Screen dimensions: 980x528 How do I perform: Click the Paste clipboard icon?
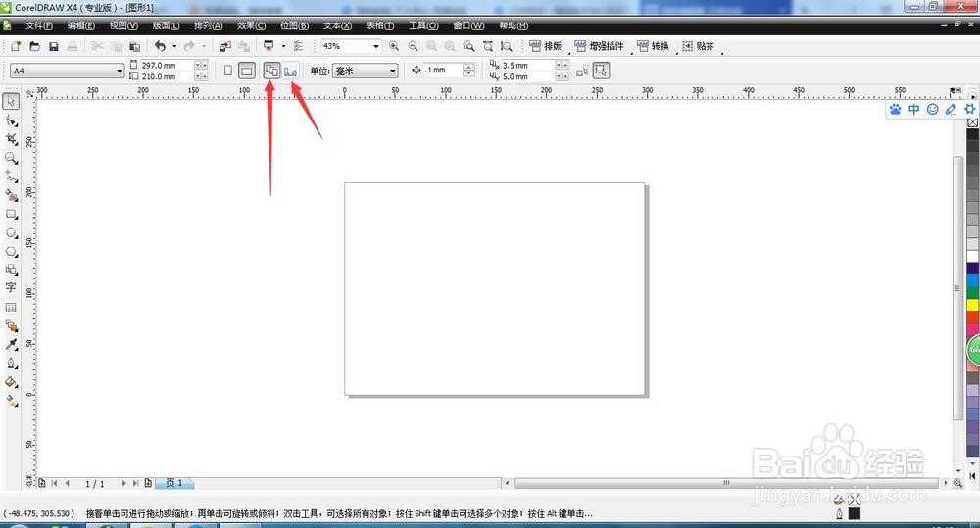click(134, 46)
